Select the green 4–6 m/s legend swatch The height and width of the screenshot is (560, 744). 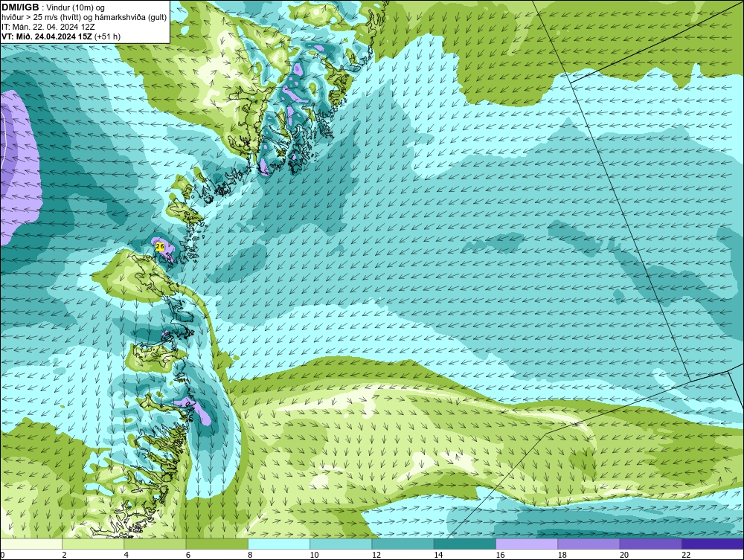[x=155, y=544]
